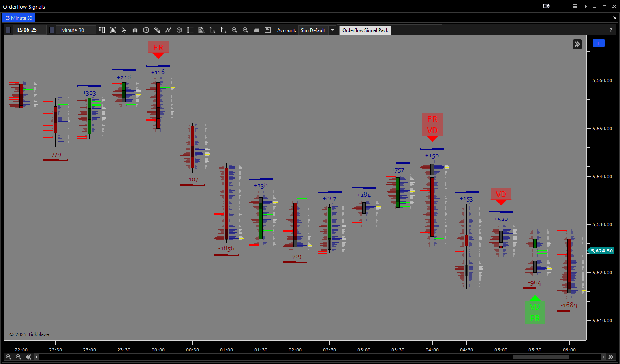Click the Minute 30 timeframe field
This screenshot has width=620, height=364.
(76, 30)
